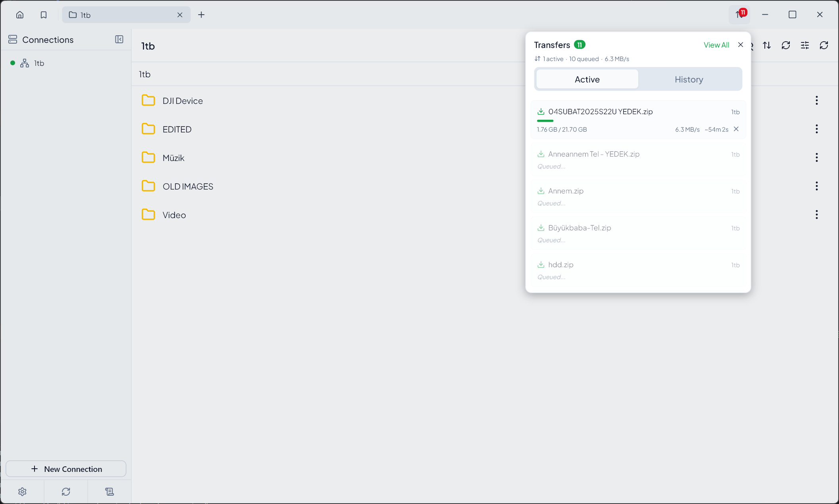
Task: Open the transfer settings sliders icon
Action: pyautogui.click(x=805, y=45)
